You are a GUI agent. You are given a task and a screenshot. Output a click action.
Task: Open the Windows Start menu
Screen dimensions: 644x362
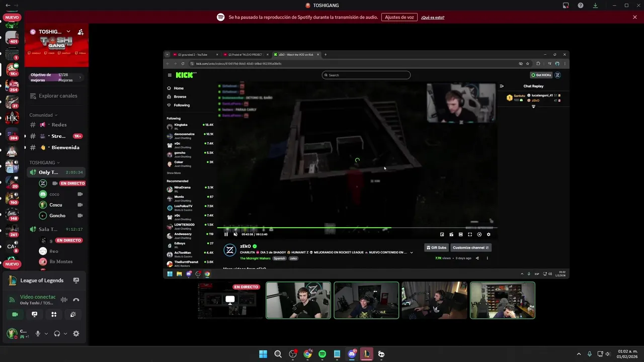pyautogui.click(x=263, y=354)
